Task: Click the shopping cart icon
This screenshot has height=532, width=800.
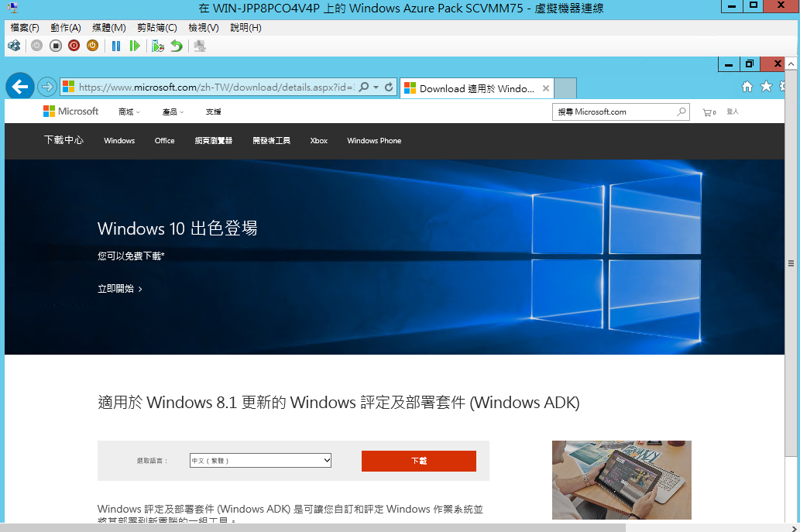Action: pos(707,112)
